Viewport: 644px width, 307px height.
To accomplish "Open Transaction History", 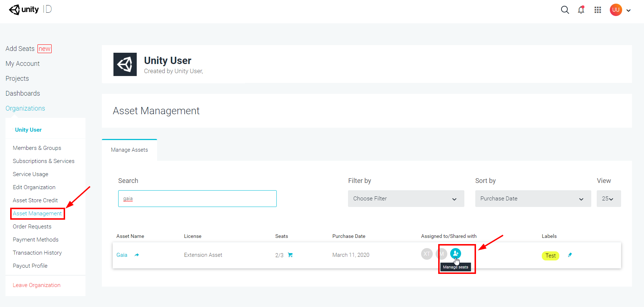I will pyautogui.click(x=37, y=253).
